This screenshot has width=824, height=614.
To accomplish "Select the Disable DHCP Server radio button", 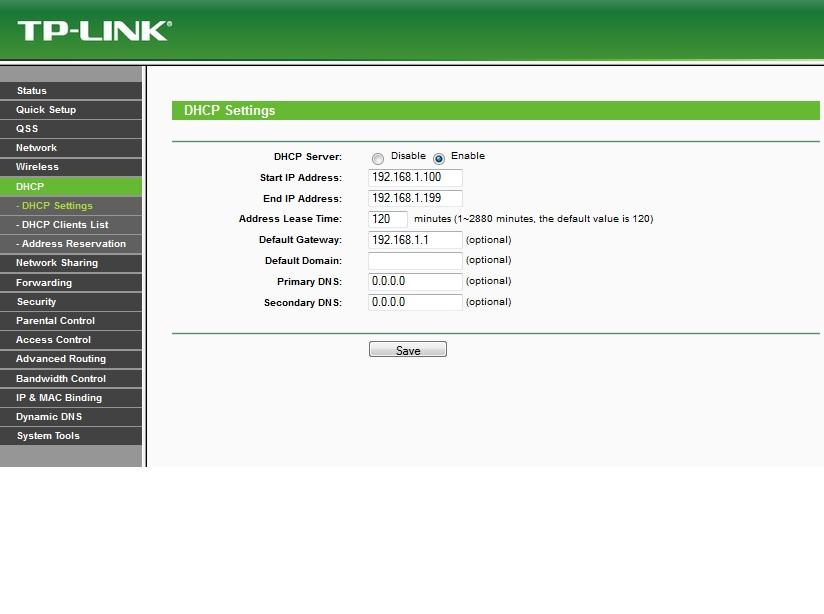I will [x=377, y=158].
